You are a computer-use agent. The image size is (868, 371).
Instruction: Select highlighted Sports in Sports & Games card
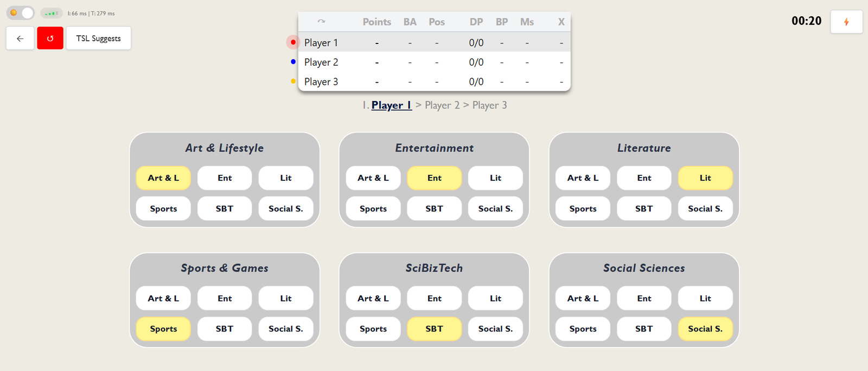click(x=163, y=329)
